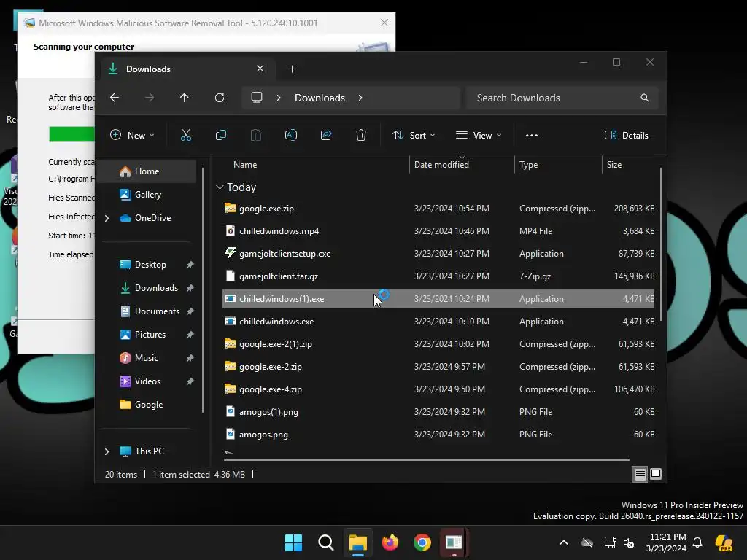Select google.exe.zip file
This screenshot has width=747, height=560.
coord(438,209)
